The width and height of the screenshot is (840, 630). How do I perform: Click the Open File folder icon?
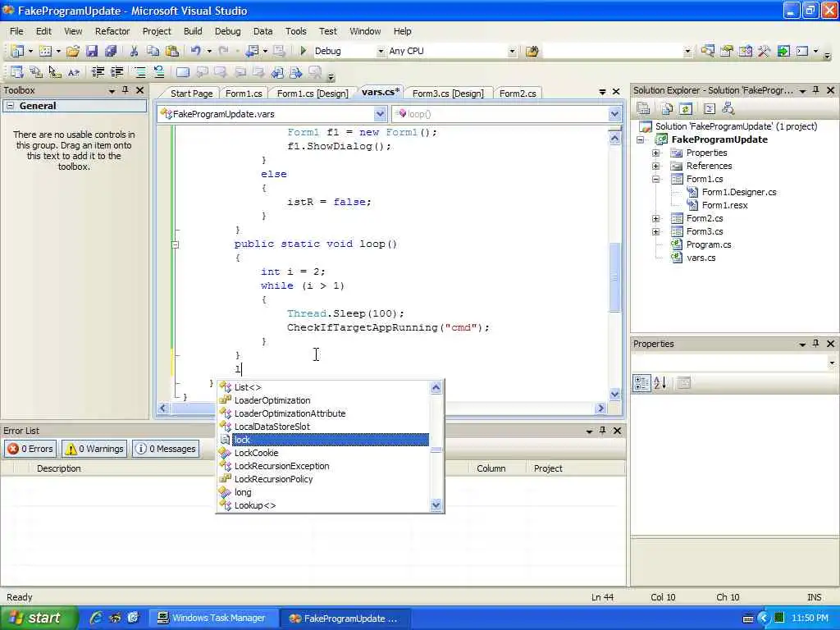click(73, 51)
